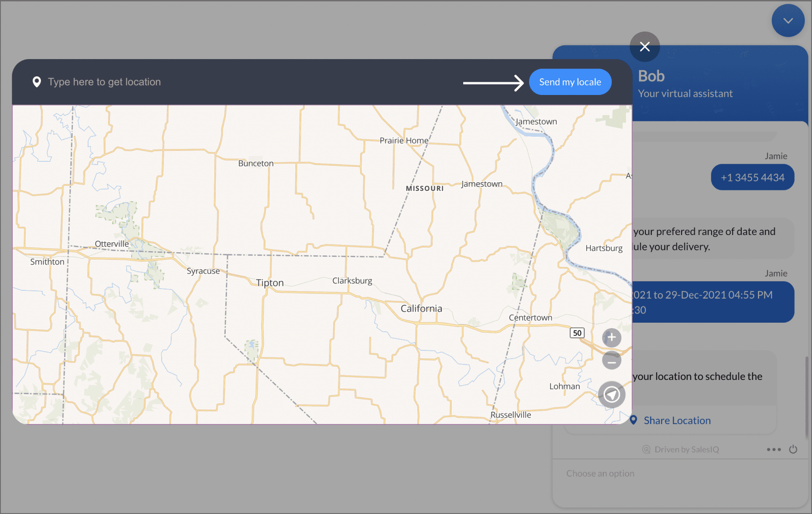Click the pin icon beside Share Location

pyautogui.click(x=634, y=420)
